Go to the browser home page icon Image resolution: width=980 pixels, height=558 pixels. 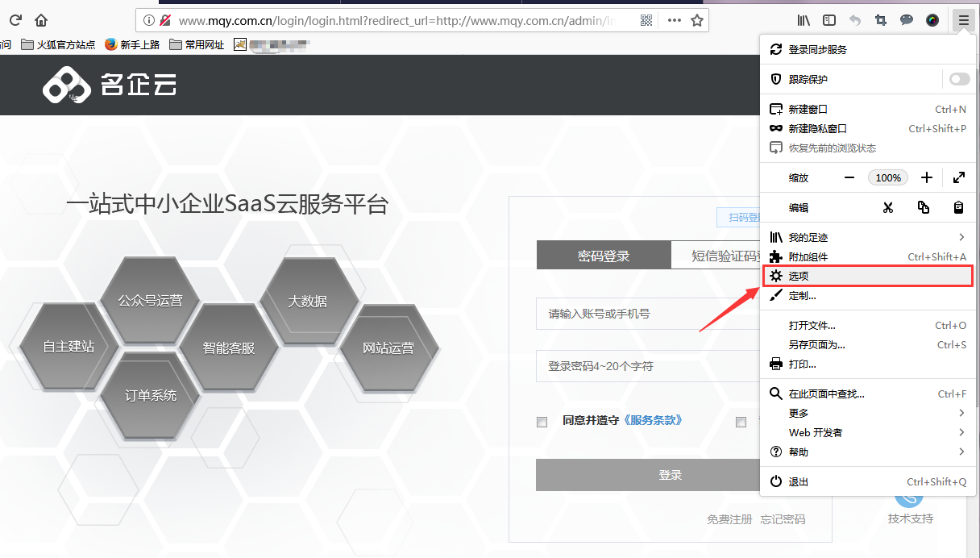click(41, 20)
